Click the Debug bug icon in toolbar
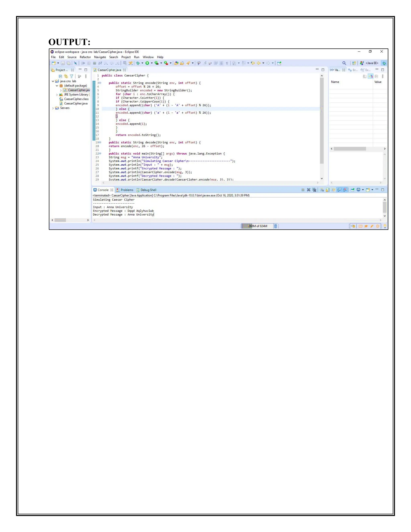Image resolution: width=411 pixels, height=532 pixels. click(x=138, y=63)
